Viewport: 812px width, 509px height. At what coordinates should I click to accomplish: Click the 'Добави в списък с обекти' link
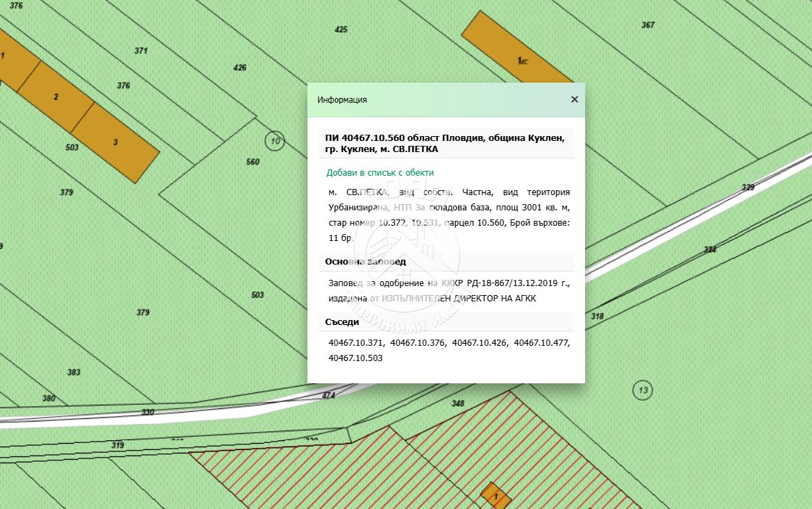380,172
